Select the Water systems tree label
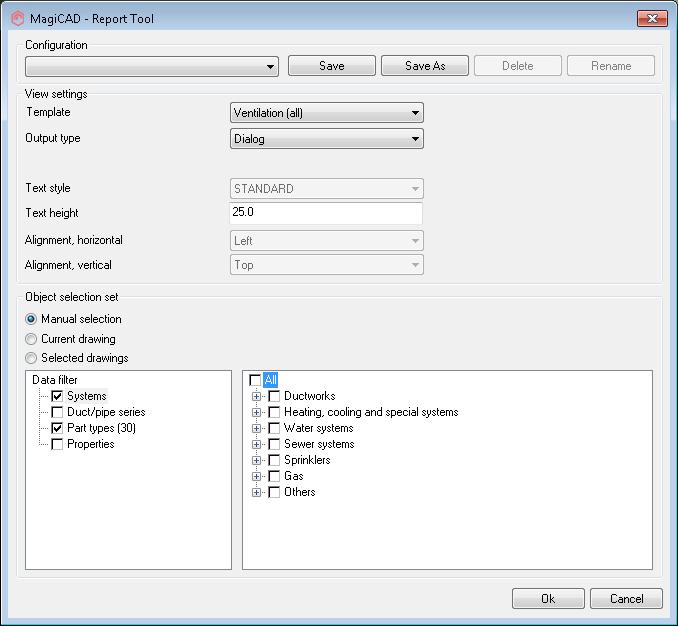This screenshot has width=678, height=626. click(319, 428)
